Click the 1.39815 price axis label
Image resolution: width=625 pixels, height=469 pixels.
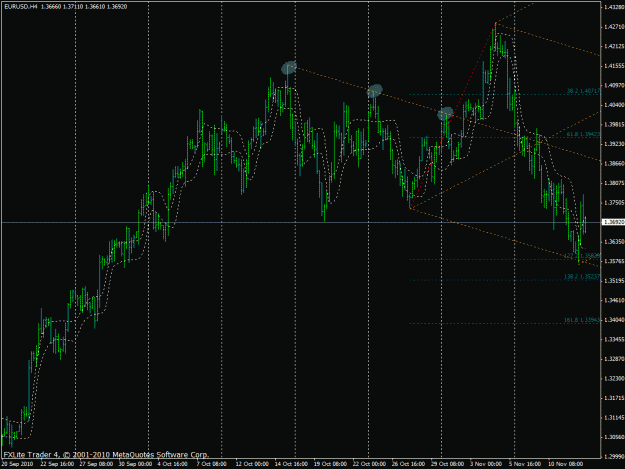pos(614,124)
